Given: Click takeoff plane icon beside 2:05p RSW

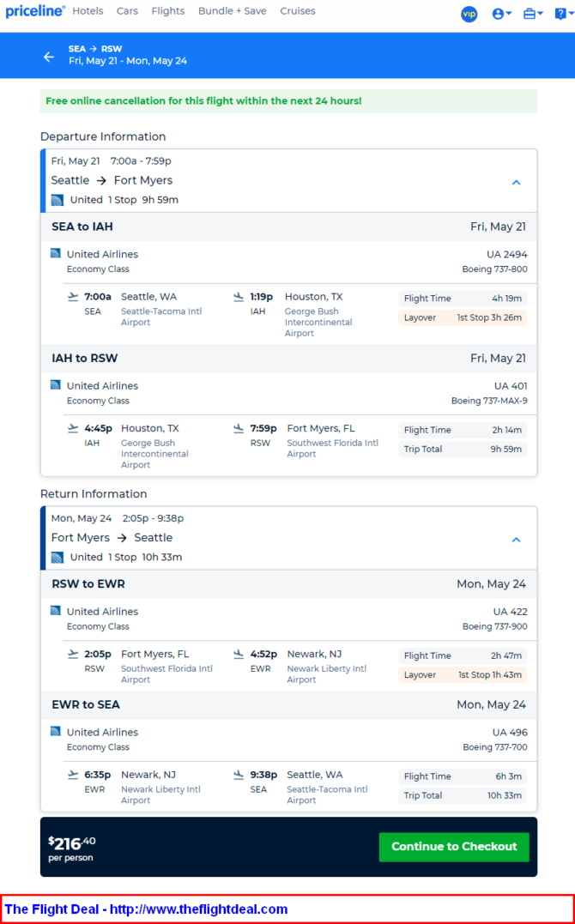Looking at the screenshot, I should 73,654.
